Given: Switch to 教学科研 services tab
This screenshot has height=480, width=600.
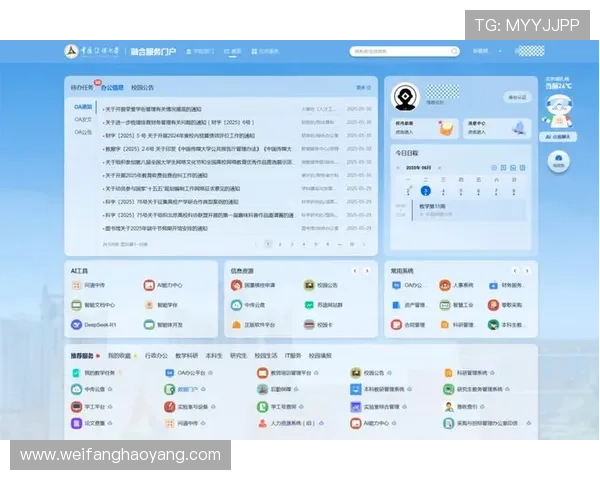Looking at the screenshot, I should tap(186, 356).
